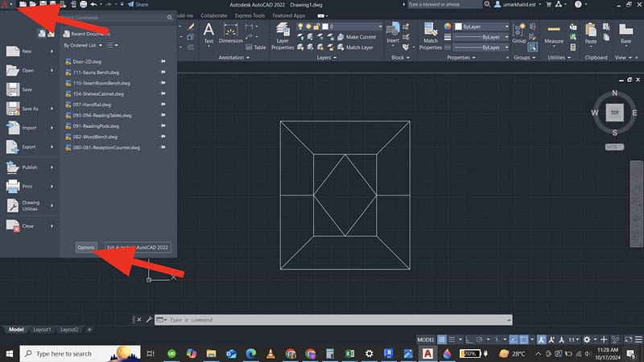Viewport: 644px width, 362px height.
Task: Open the object color ByLayer dropdown
Action: click(x=483, y=27)
